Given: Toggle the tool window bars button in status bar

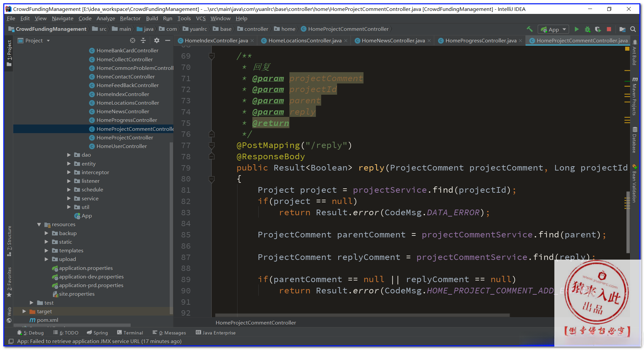Looking at the screenshot, I should point(11,341).
